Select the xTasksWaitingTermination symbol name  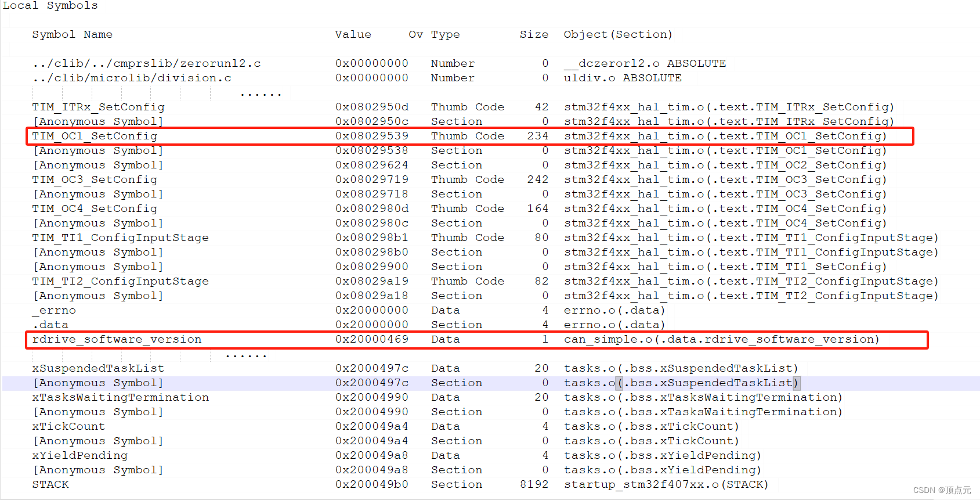click(121, 397)
